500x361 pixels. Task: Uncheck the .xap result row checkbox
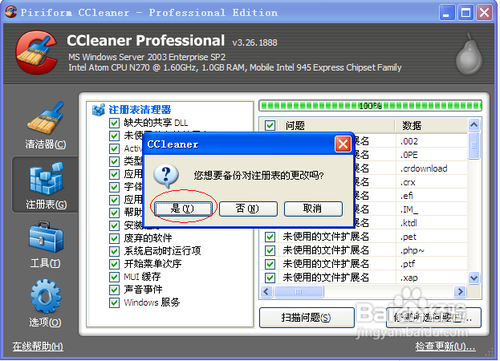tap(270, 277)
